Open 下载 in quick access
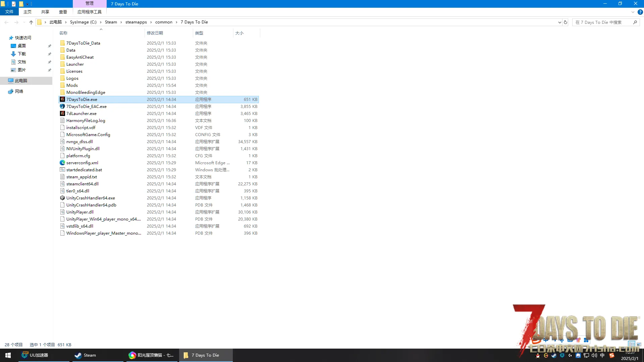The width and height of the screenshot is (644, 362). pos(22,54)
